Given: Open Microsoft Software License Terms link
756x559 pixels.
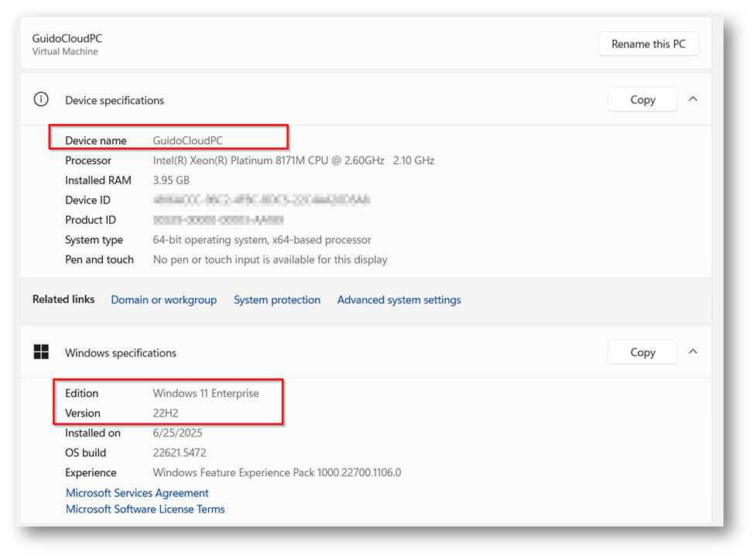Looking at the screenshot, I should [145, 509].
